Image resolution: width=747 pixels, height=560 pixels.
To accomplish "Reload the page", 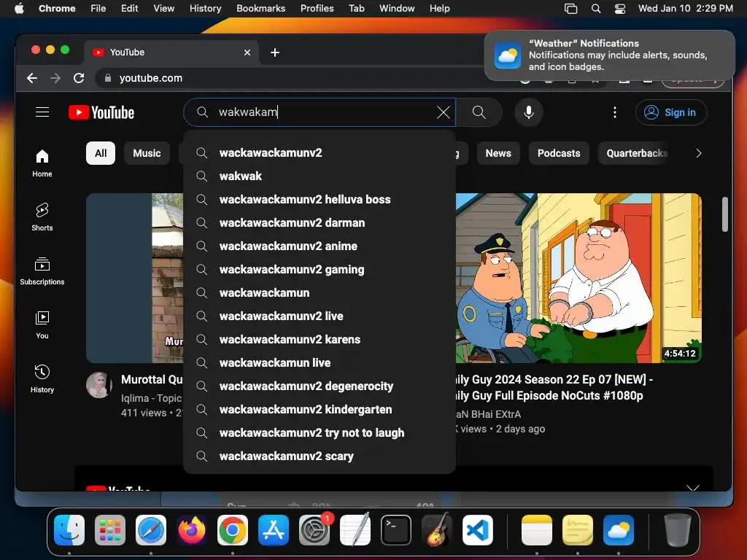I will point(79,78).
